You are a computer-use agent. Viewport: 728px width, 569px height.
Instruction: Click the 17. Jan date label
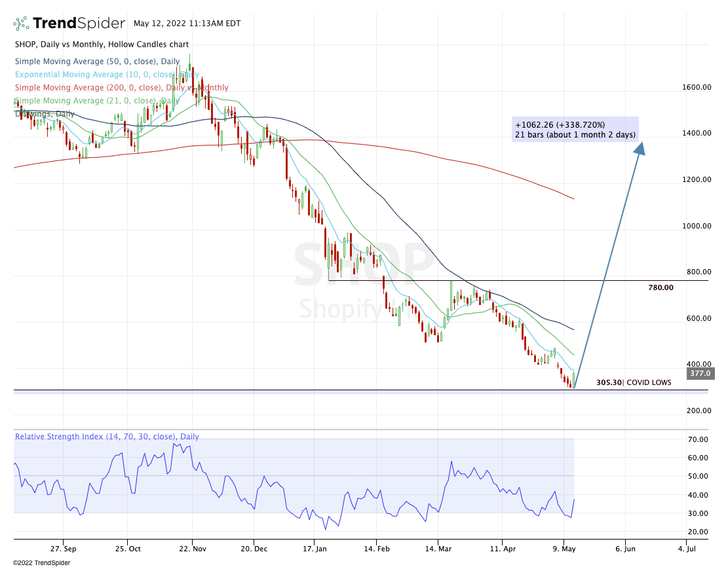[315, 549]
